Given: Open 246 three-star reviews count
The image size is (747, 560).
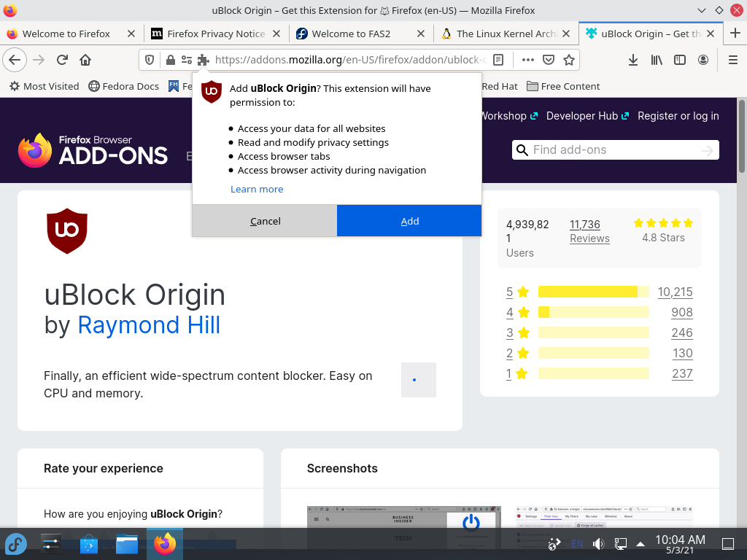Looking at the screenshot, I should 682,332.
